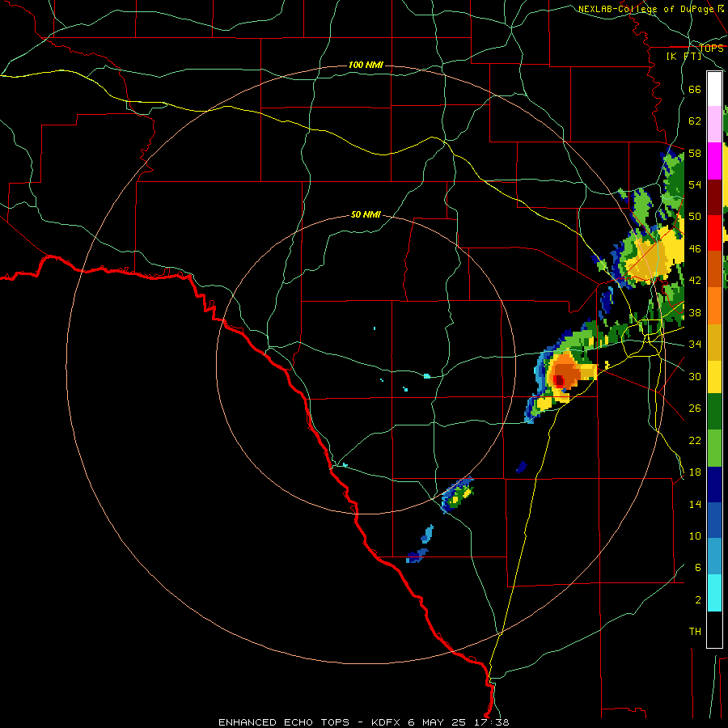
Task: Select the bright yellow legend swatch
Action: (x=714, y=377)
